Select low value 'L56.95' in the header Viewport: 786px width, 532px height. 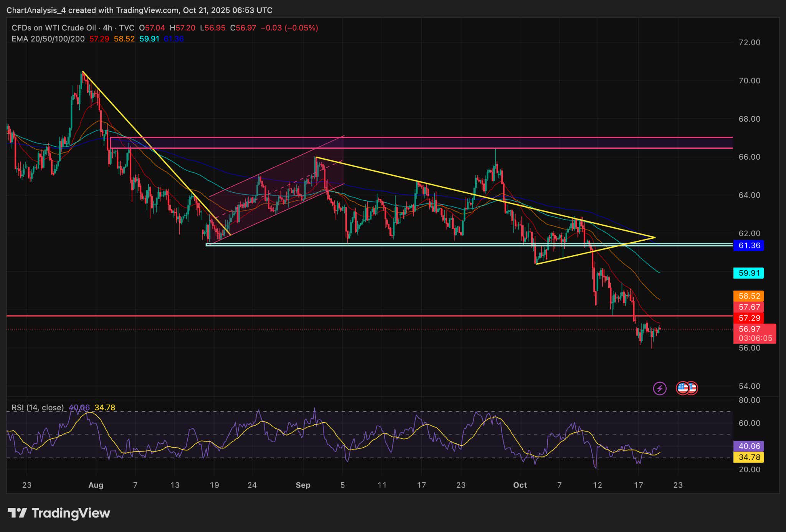click(212, 28)
